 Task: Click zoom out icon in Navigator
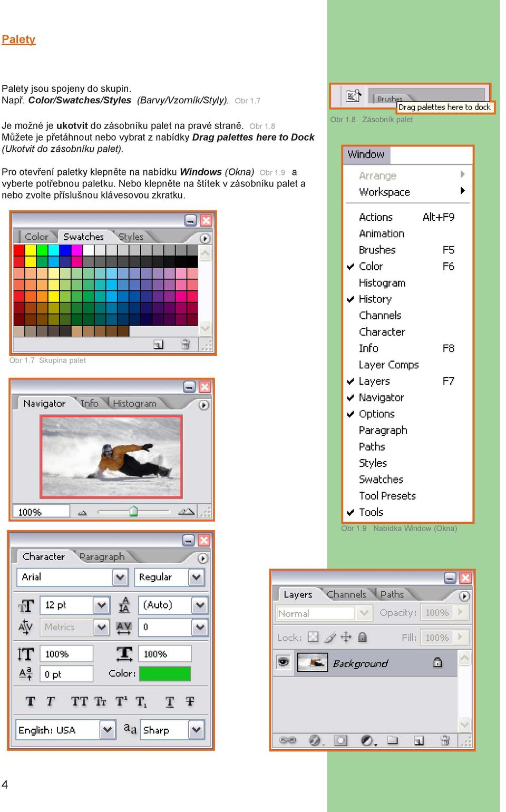[x=82, y=512]
